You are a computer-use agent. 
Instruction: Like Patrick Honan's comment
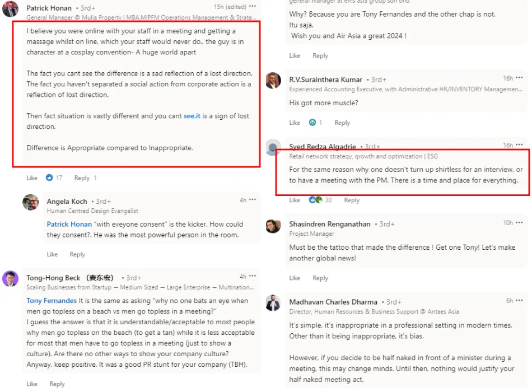[32, 178]
